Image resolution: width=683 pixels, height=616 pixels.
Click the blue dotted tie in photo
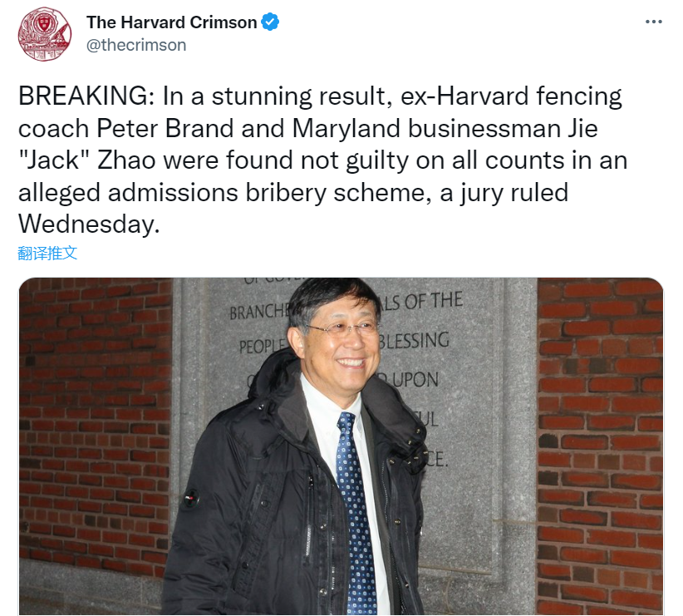tap(355, 512)
